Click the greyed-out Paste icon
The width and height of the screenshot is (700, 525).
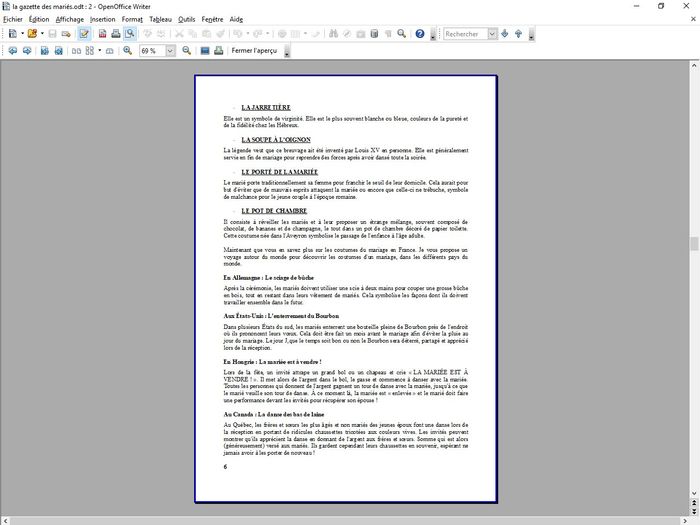click(x=206, y=33)
